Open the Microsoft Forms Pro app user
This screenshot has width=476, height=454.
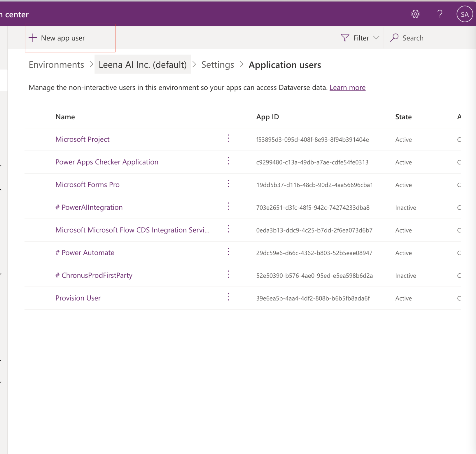pyautogui.click(x=87, y=185)
